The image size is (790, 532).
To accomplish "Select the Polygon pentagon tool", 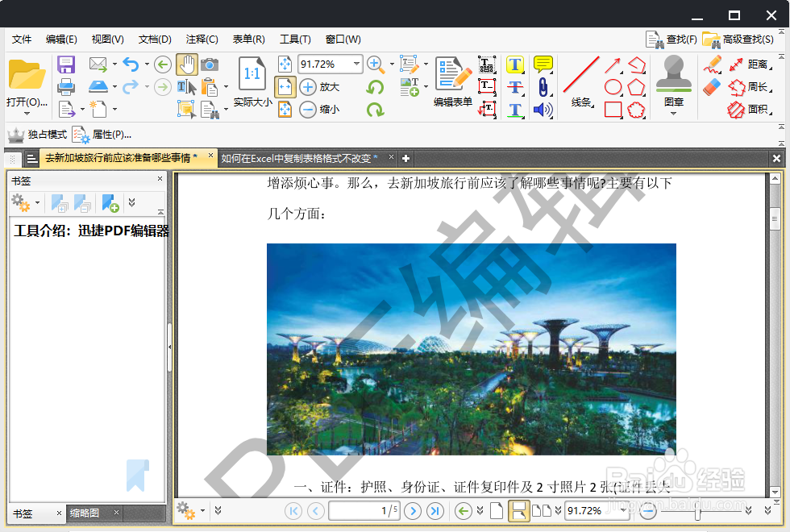I will (636, 87).
